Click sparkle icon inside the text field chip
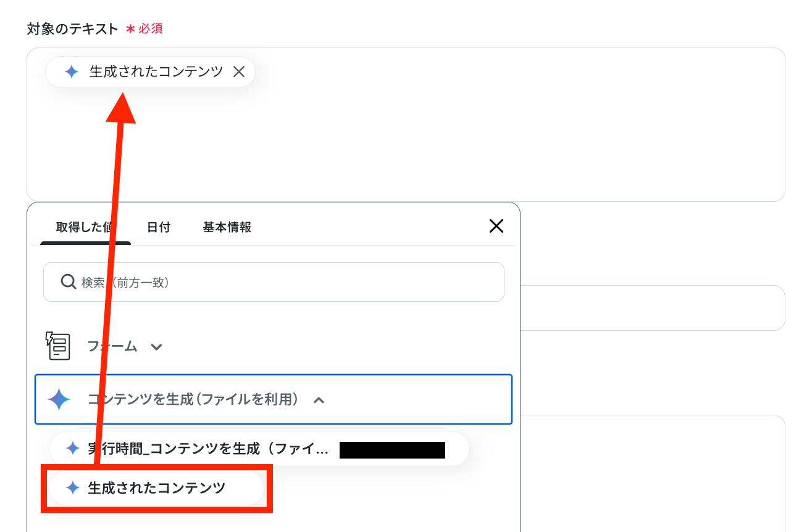The image size is (799, 532). click(x=72, y=72)
